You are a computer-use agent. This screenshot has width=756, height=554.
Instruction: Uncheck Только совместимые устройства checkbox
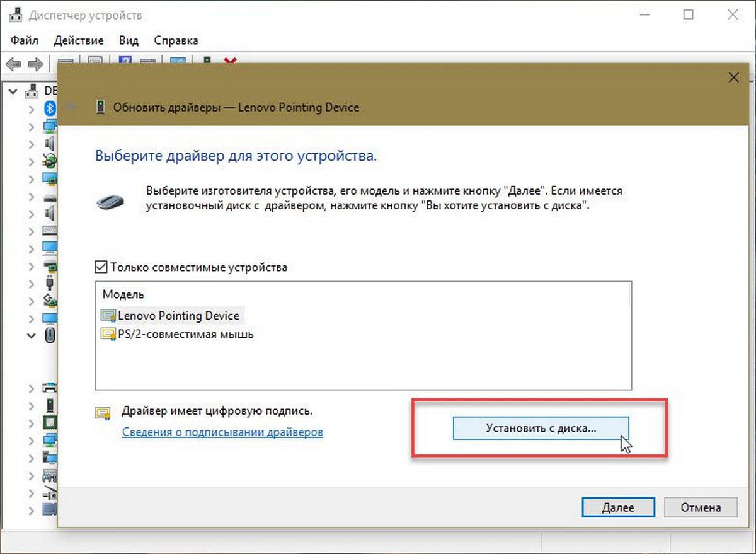(101, 267)
